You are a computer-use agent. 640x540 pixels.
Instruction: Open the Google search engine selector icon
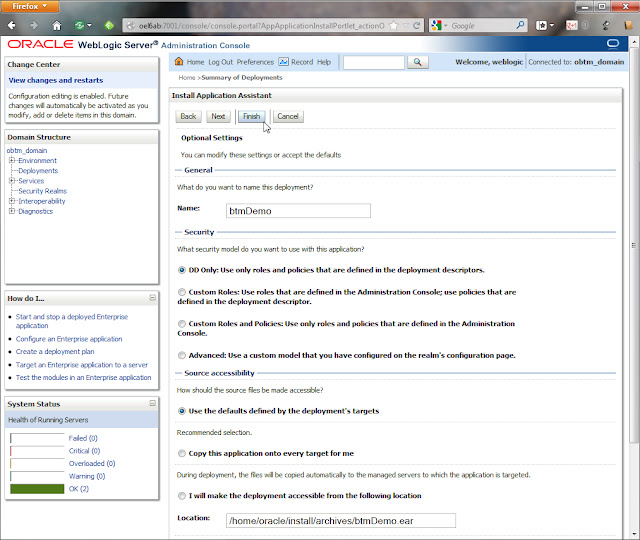coord(439,25)
